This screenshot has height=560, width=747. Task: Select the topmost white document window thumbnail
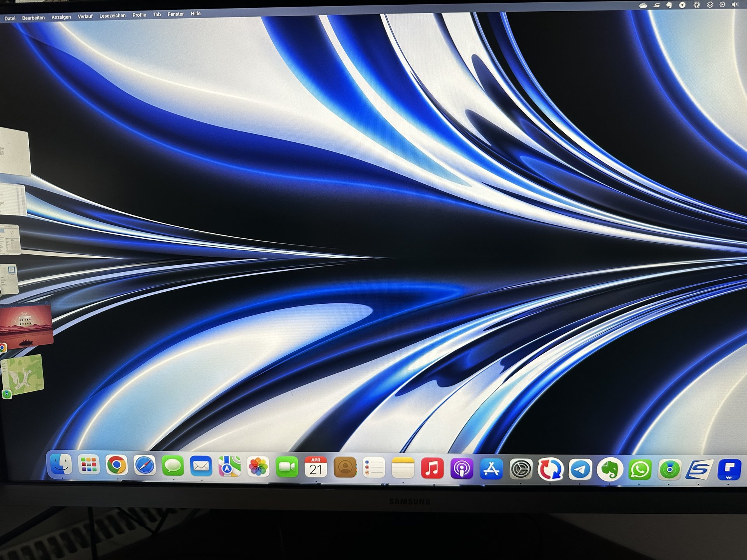pos(14,152)
